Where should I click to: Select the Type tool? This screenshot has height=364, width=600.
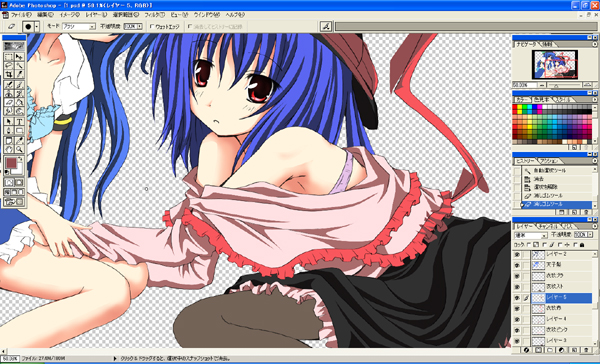pos(19,121)
